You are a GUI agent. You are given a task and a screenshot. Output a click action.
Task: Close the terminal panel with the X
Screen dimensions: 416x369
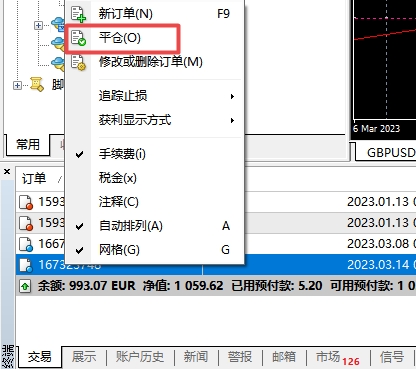(x=7, y=171)
